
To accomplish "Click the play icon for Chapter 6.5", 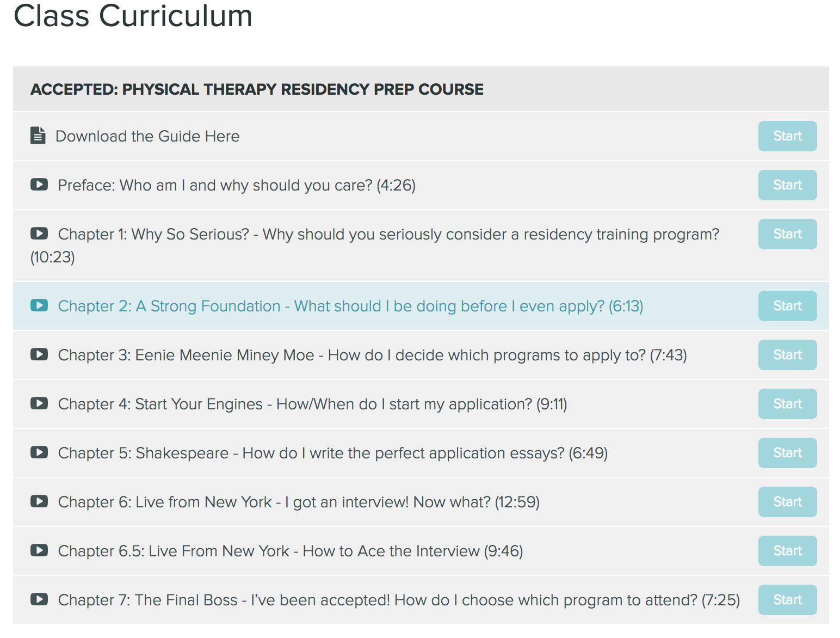I will coord(39,550).
